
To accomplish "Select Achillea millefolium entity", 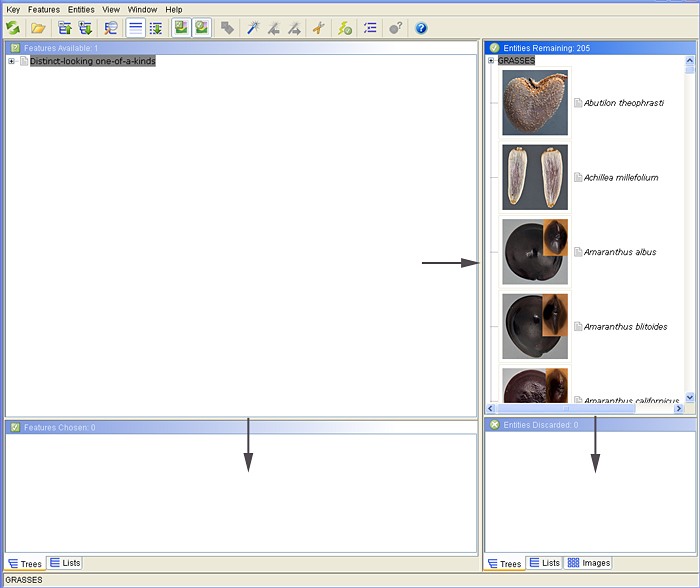I will 621,177.
